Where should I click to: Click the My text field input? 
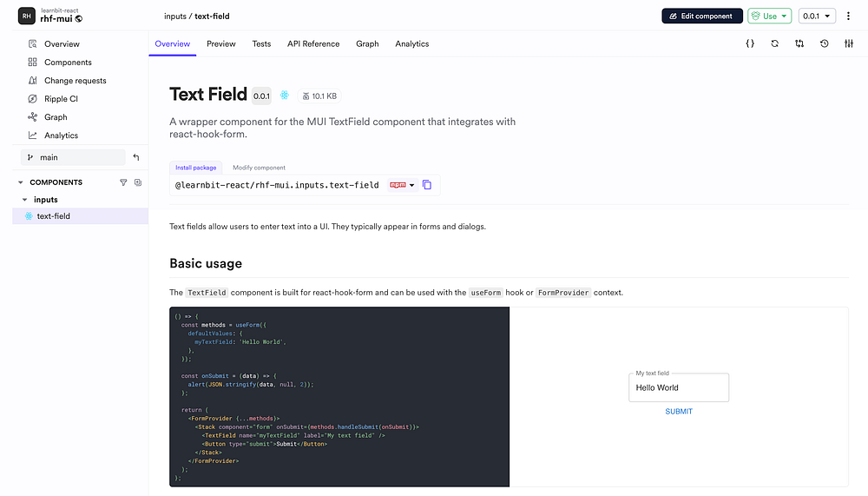pyautogui.click(x=679, y=388)
